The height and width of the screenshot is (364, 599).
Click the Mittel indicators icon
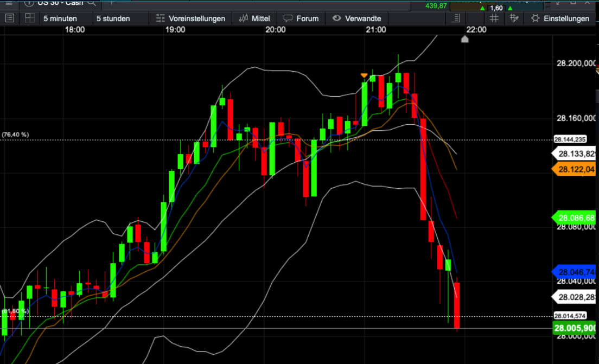click(x=243, y=18)
